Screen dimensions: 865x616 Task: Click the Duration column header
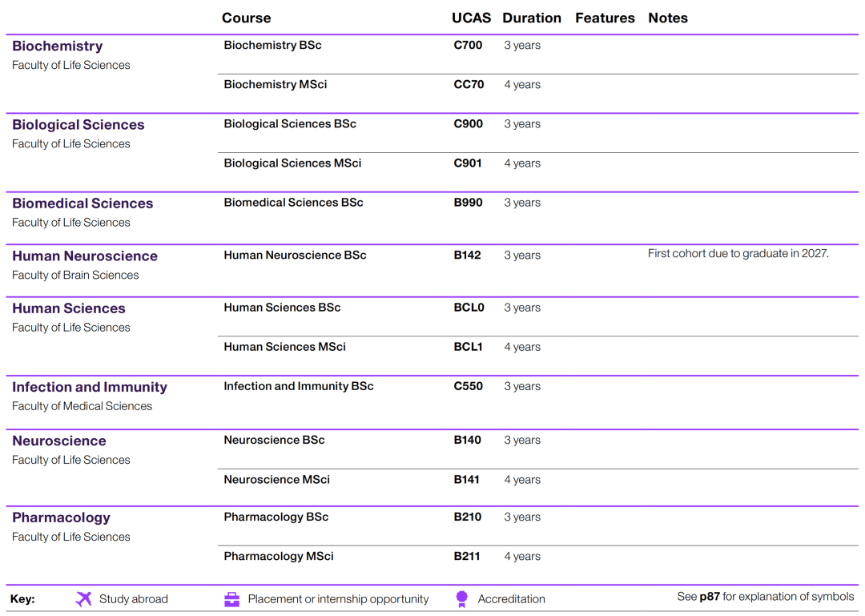[x=532, y=18]
